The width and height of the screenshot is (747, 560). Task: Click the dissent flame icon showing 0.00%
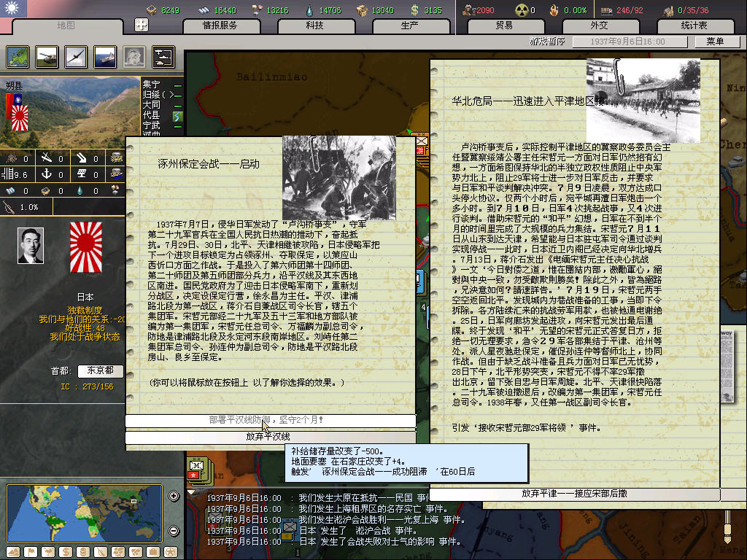[x=554, y=10]
